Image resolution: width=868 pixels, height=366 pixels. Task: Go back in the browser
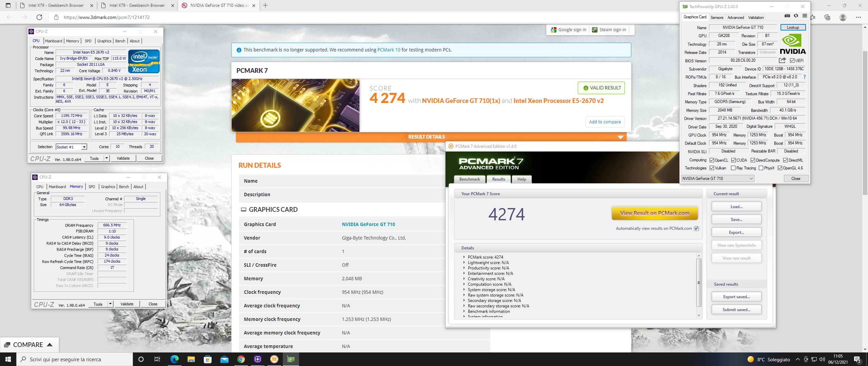click(9, 17)
